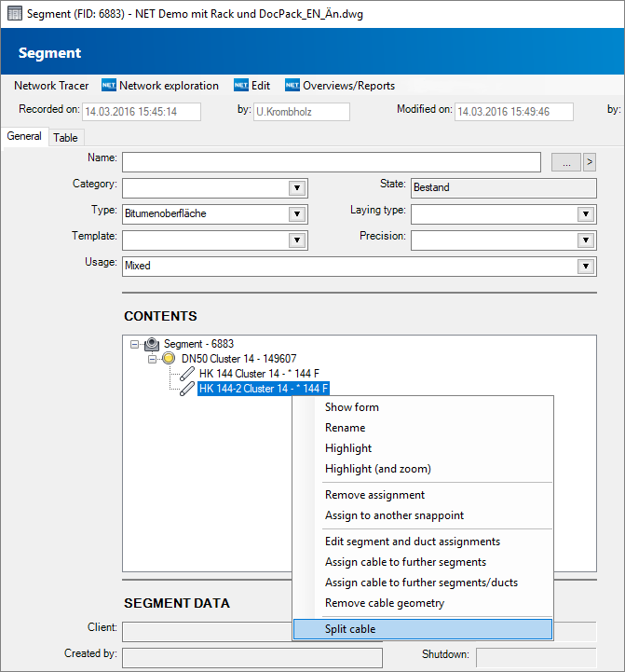
Task: Click the Recorded on date field
Action: coord(142,112)
